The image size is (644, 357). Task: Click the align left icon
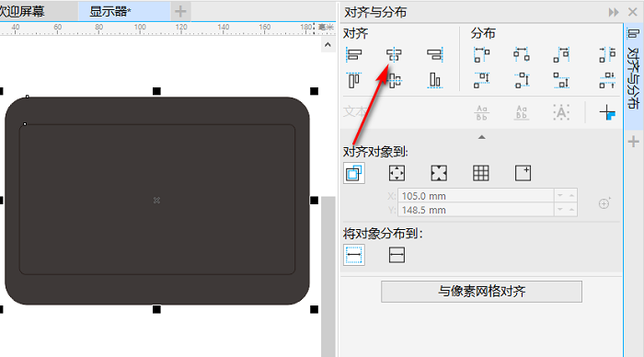pos(354,54)
